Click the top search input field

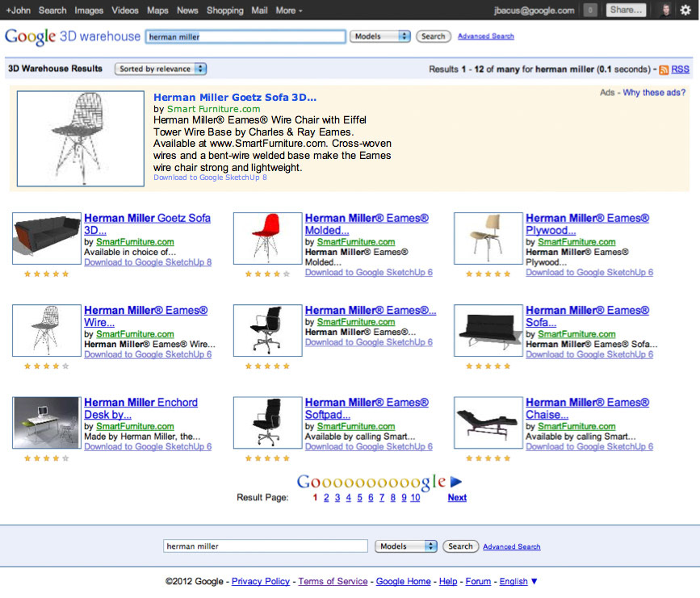click(x=245, y=36)
